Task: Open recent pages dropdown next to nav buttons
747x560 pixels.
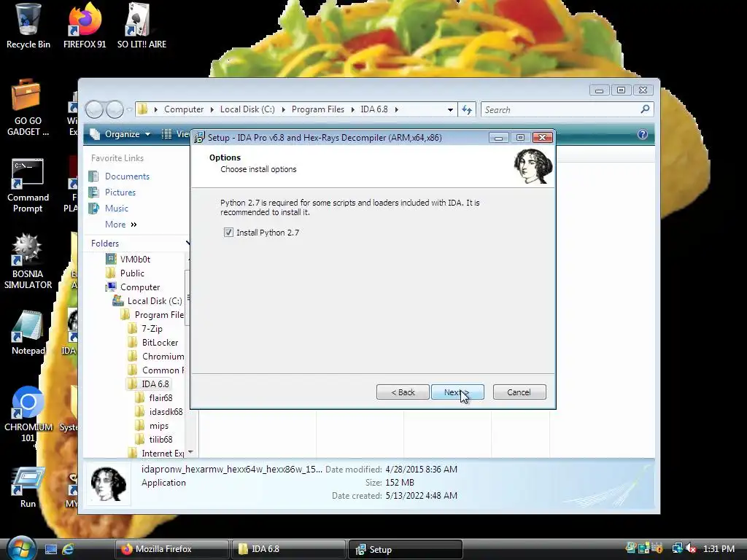Action: (x=130, y=110)
